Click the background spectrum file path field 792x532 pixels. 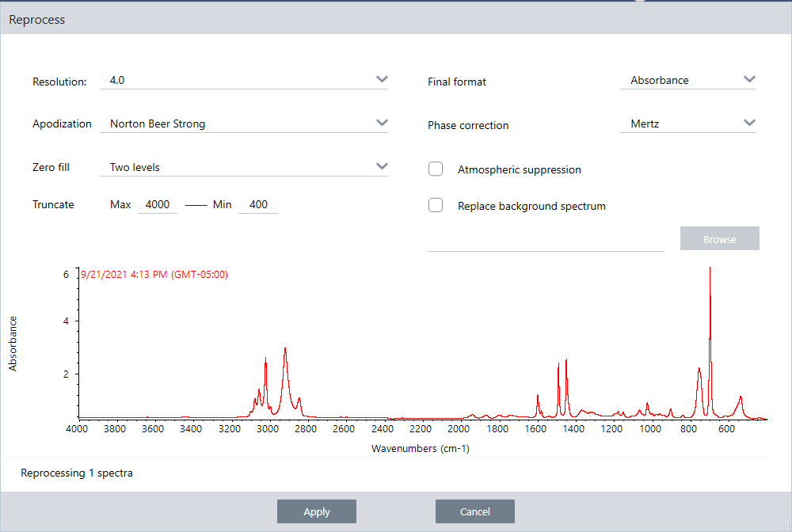click(546, 241)
